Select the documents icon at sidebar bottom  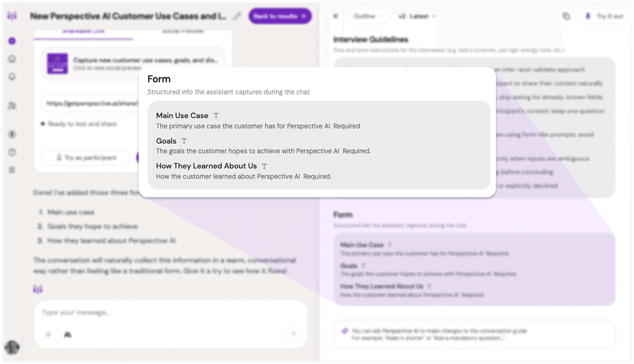pos(12,170)
